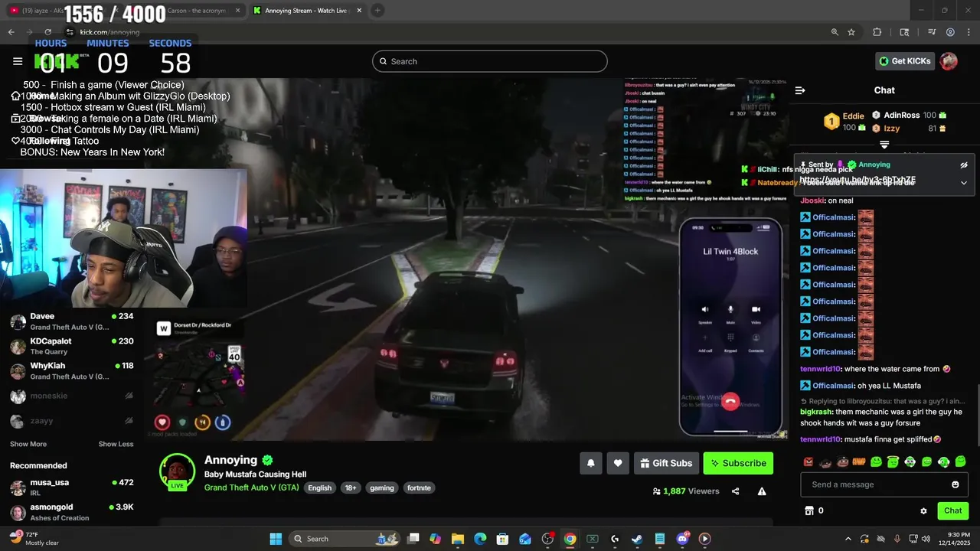
Task: Click the Gift Subs button
Action: pos(666,463)
